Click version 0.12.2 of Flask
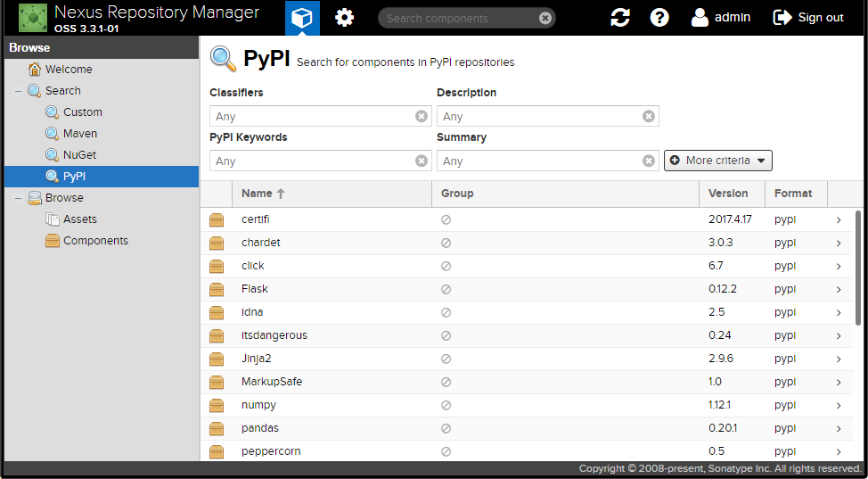 723,289
